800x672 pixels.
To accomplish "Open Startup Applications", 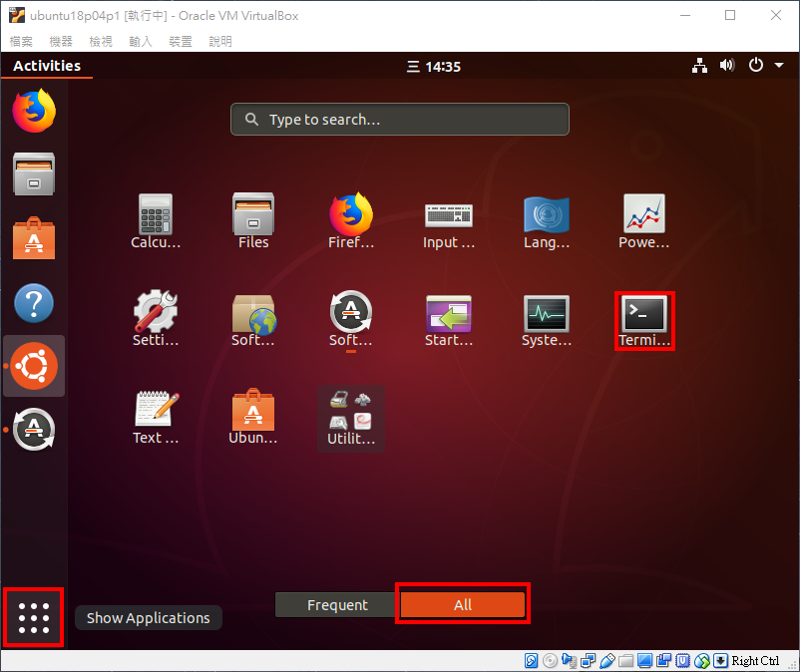I will click(449, 320).
